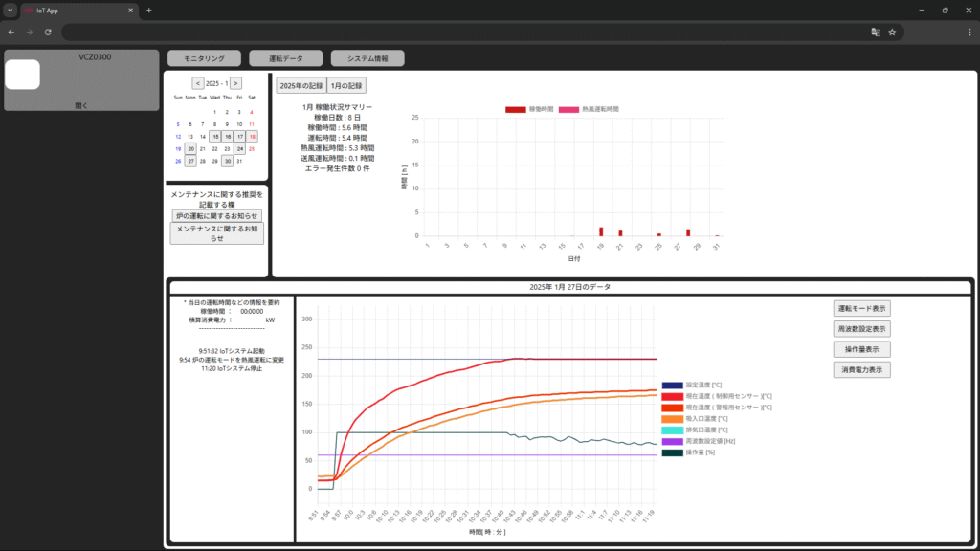This screenshot has width=980, height=551.
Task: Select January 20 in the calendar
Action: tap(190, 148)
